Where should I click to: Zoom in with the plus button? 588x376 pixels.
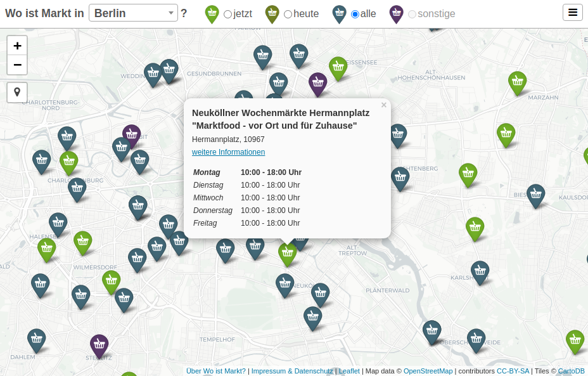click(17, 46)
